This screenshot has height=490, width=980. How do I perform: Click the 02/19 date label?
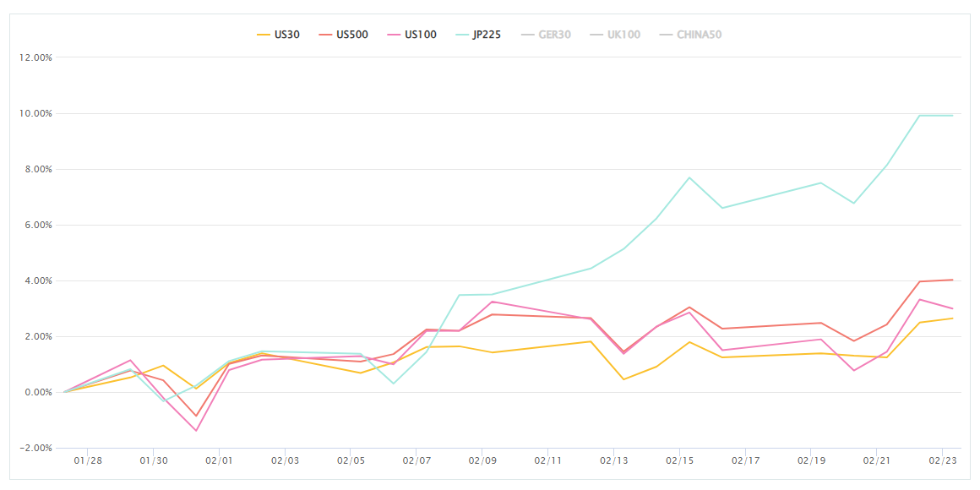pyautogui.click(x=811, y=461)
